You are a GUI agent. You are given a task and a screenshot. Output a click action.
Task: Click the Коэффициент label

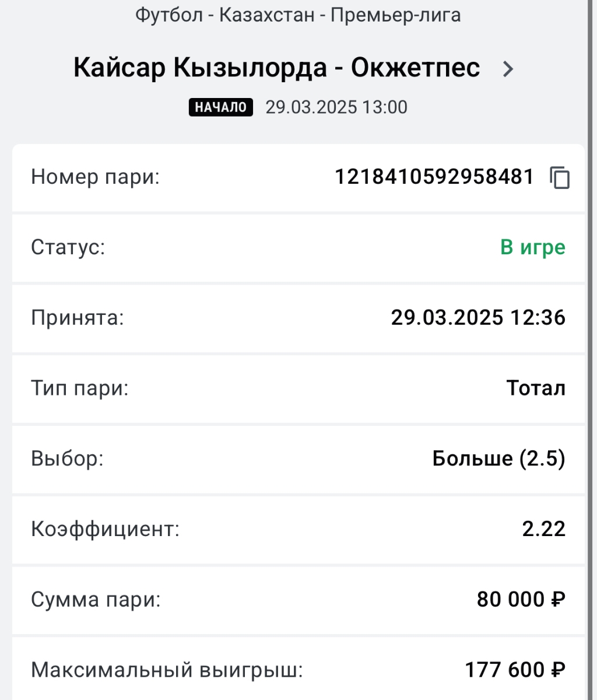pyautogui.click(x=105, y=530)
